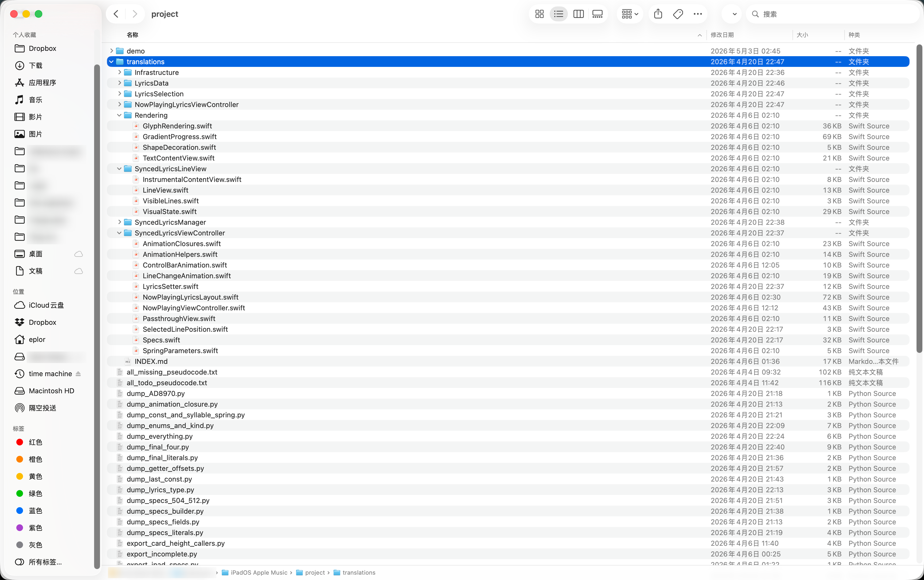This screenshot has width=924, height=580.
Task: Select the INDEX.md file
Action: (508, 361)
